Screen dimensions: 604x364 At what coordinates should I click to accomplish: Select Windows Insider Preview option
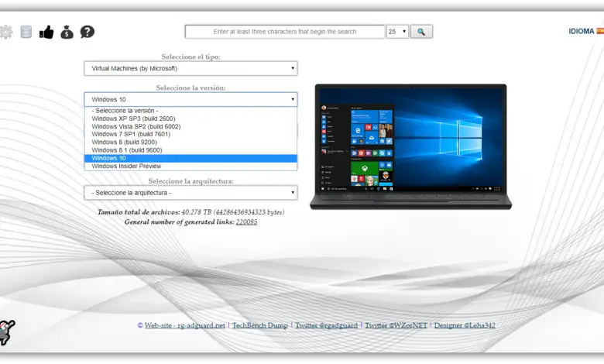point(190,166)
